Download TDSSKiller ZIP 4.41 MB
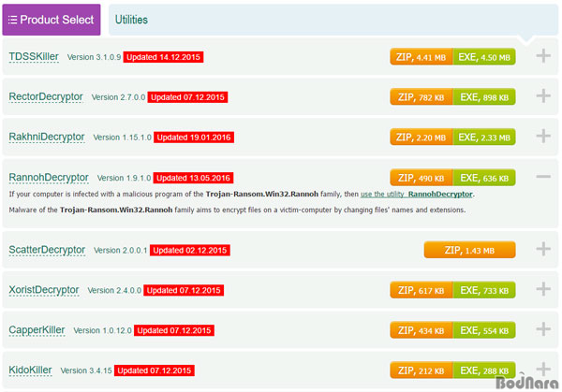562x392 pixels. [421, 57]
